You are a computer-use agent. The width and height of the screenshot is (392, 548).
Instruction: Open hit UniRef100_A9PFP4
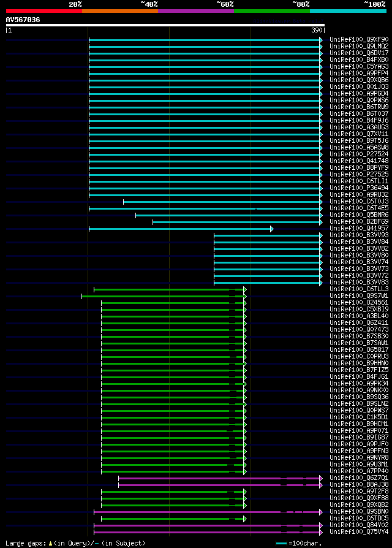pos(359,73)
